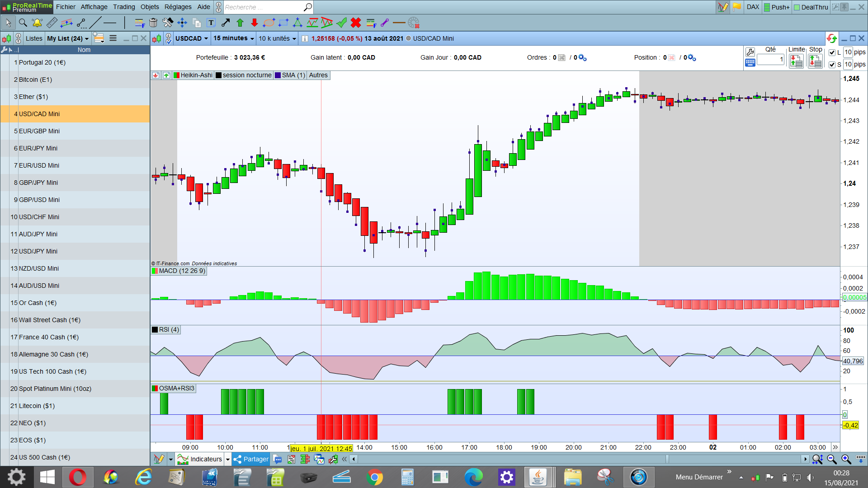
Task: Toggle the S stop pips checkbox
Action: [832, 65]
